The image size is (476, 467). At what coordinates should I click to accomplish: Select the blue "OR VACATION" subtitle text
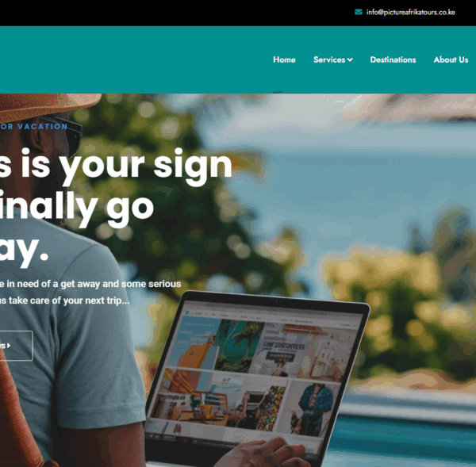[x=33, y=127]
